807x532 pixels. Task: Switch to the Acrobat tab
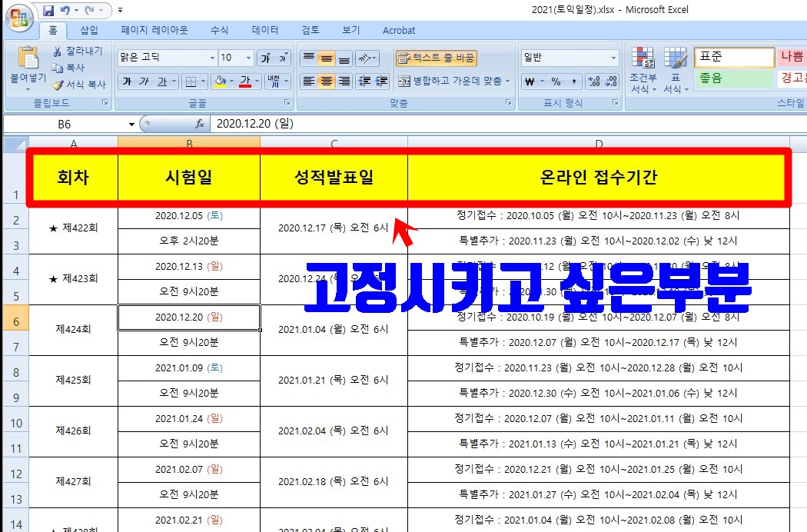coord(399,31)
